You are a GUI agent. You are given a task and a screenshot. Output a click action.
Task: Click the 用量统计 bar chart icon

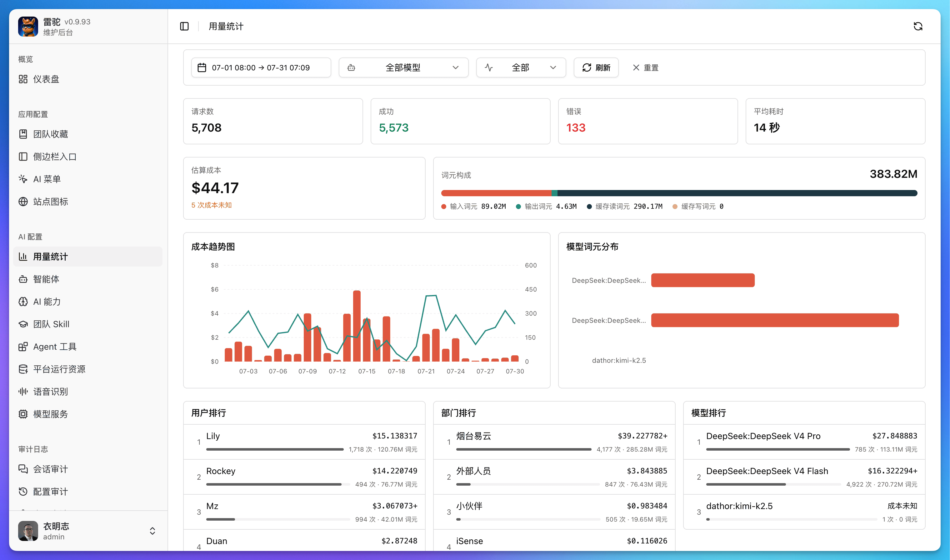pyautogui.click(x=23, y=257)
